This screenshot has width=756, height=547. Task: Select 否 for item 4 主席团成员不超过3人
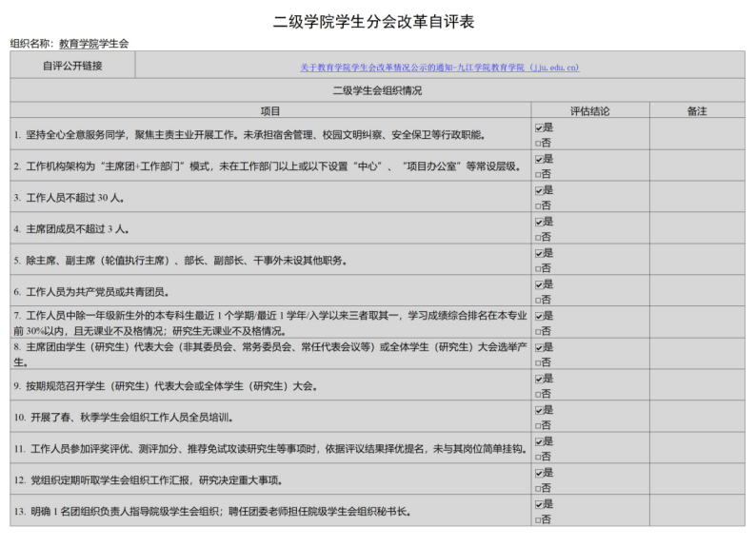[538, 238]
